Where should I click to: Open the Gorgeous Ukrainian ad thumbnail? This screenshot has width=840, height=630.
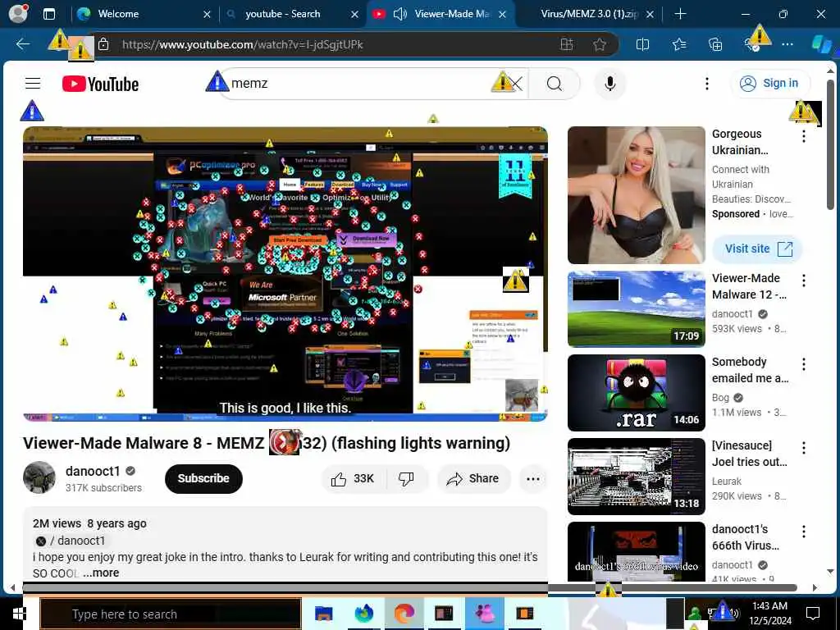[x=637, y=195]
